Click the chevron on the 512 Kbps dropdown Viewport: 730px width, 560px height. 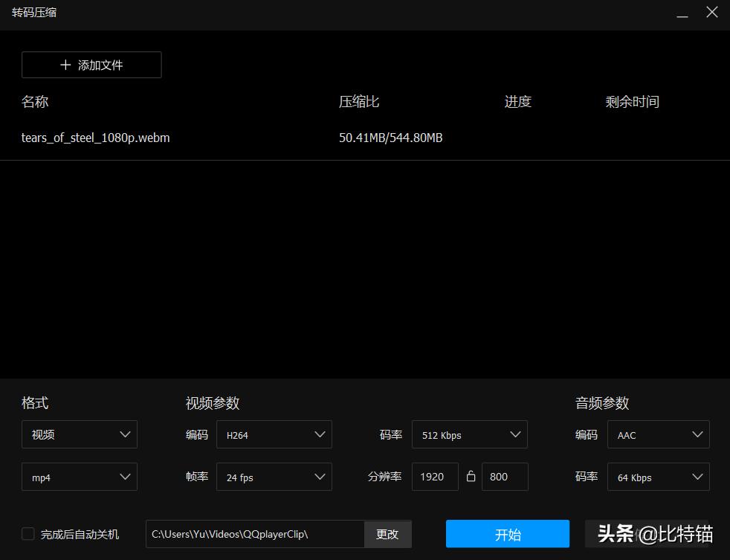[515, 434]
